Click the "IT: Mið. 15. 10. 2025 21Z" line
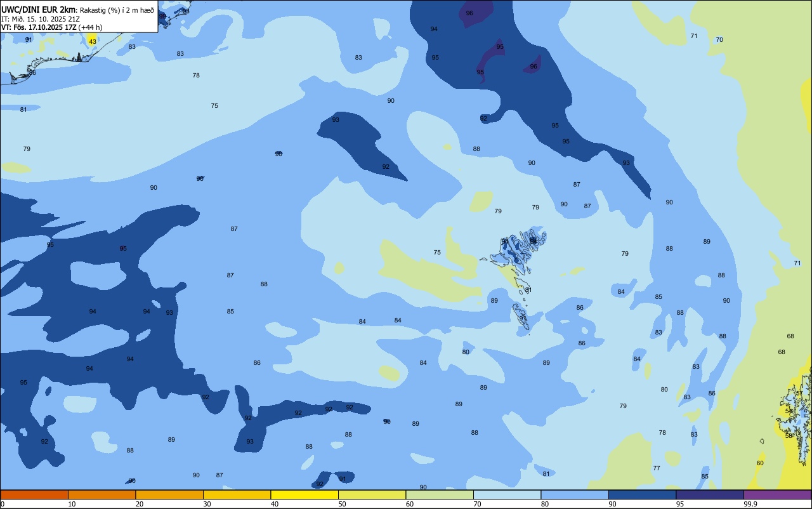Viewport: 812px width, 509px height. pyautogui.click(x=41, y=18)
